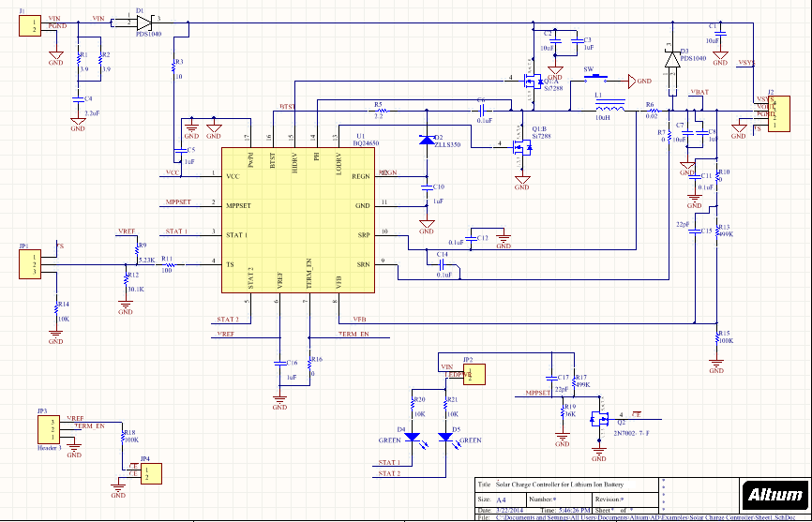Select capacitor C1 10uF

[720, 34]
